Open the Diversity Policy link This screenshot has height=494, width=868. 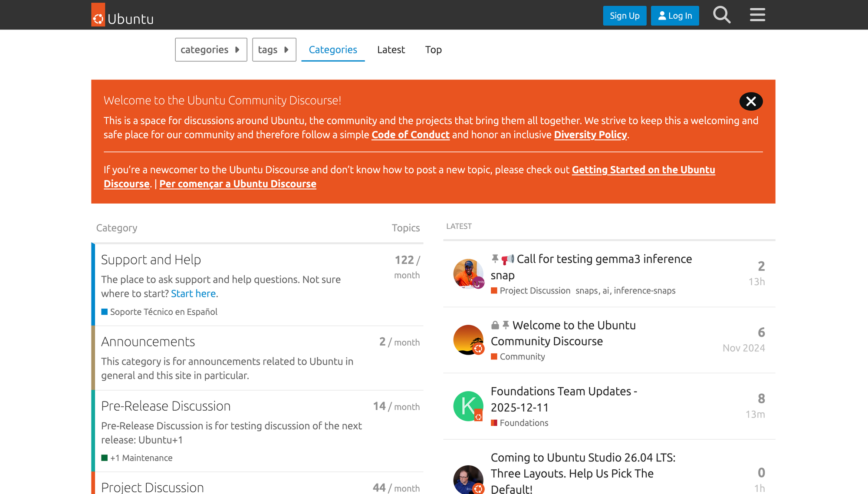coord(590,135)
